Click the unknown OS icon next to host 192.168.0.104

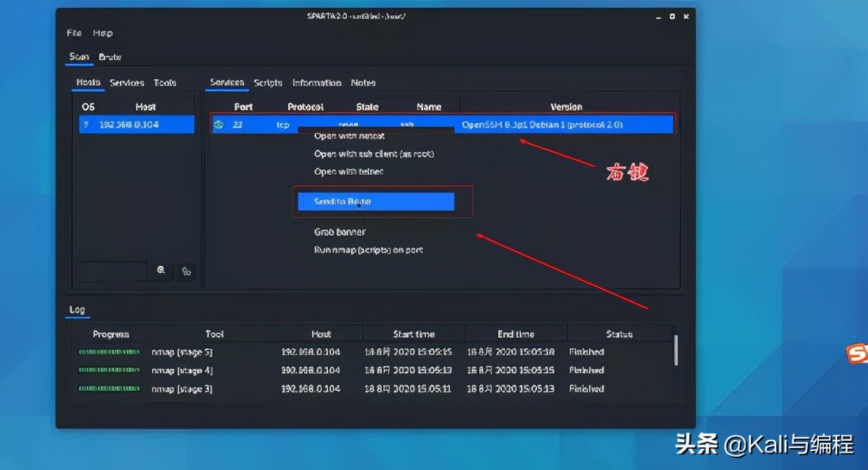pos(86,125)
